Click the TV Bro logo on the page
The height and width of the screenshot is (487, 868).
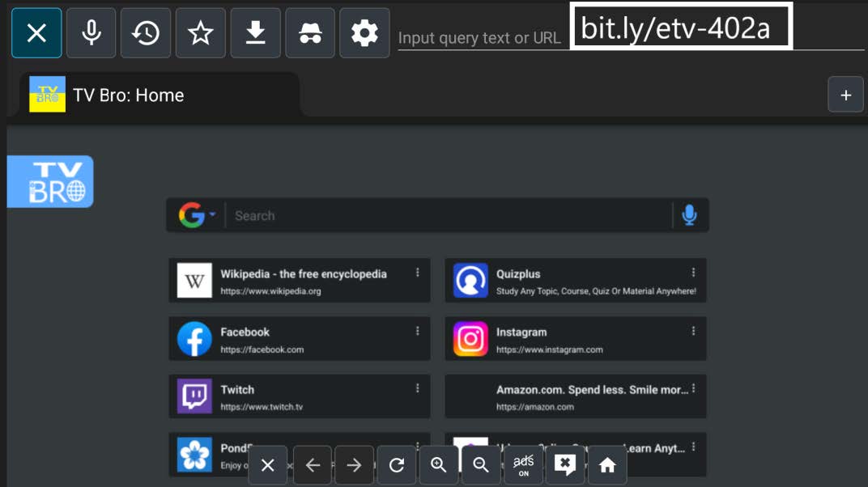pos(50,182)
